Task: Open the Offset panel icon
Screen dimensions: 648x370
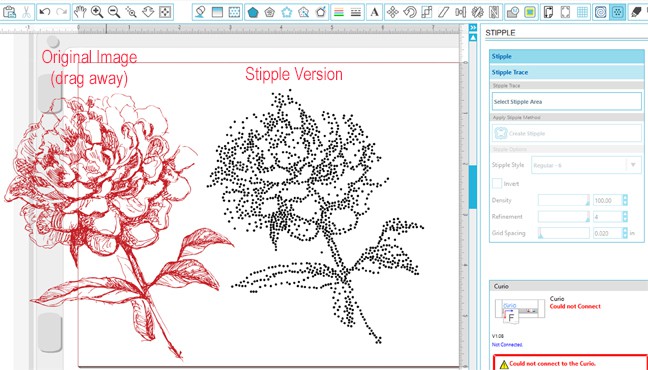Action: click(x=530, y=12)
